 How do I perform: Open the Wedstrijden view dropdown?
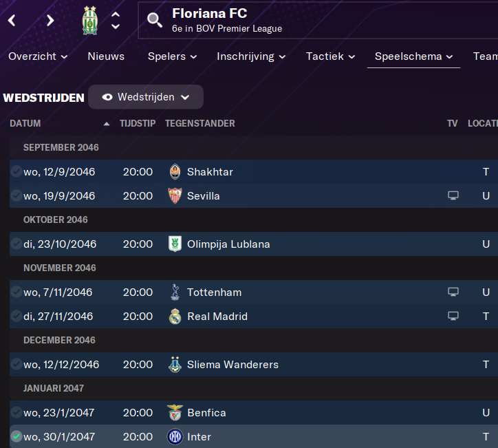pos(146,97)
